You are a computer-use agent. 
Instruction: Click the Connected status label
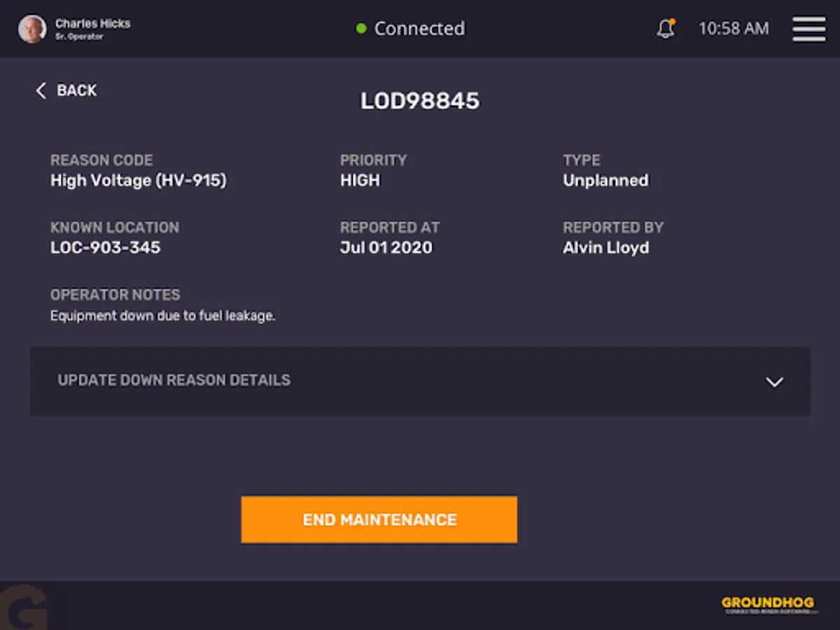click(419, 29)
